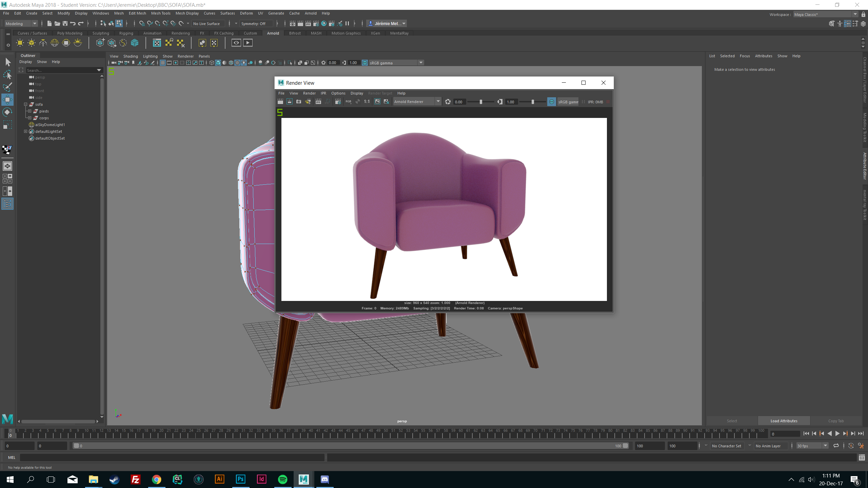Screen dimensions: 868x488
Task: Start IPR render in Render View
Action: coord(318,102)
